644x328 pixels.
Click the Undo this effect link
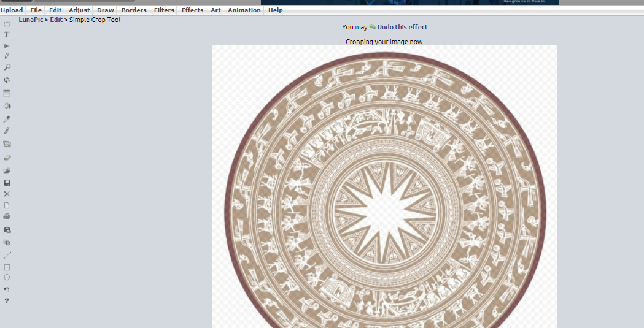pos(402,27)
